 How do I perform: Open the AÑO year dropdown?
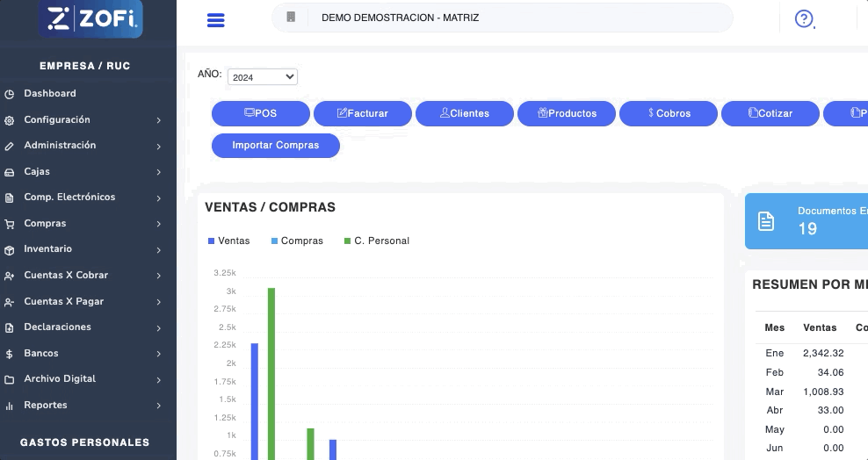(262, 77)
